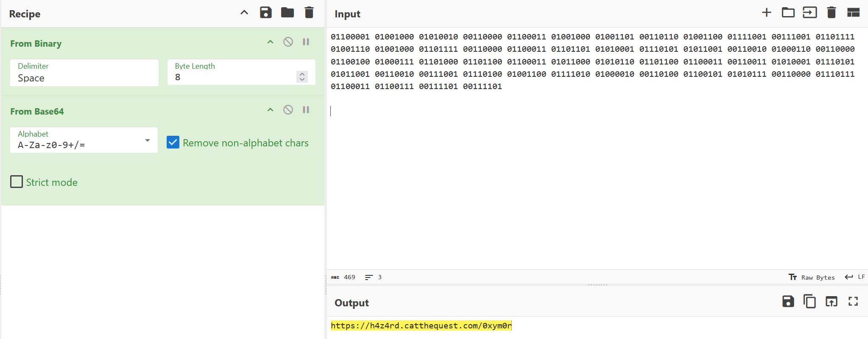Toggle Remove non-alphabet chars checkbox
The image size is (868, 339).
(173, 143)
